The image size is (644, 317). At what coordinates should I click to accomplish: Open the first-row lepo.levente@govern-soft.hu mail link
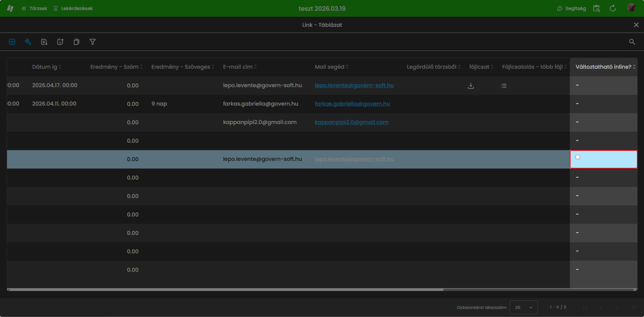tap(354, 85)
